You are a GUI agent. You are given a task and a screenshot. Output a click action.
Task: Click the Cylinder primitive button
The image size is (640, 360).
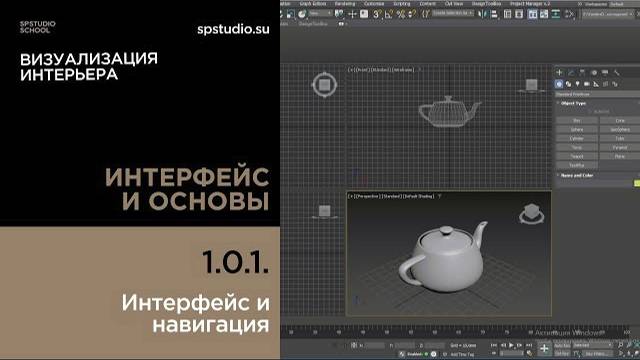[x=577, y=138]
